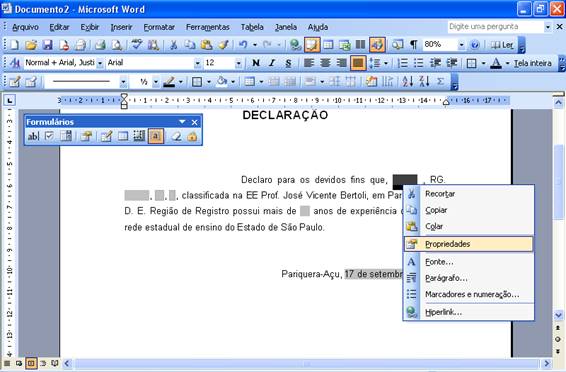Open print preview magnifier icon

pyautogui.click(x=117, y=45)
